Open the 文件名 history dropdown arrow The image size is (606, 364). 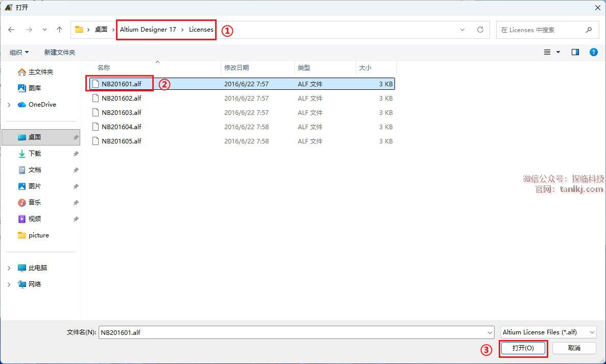[490, 332]
